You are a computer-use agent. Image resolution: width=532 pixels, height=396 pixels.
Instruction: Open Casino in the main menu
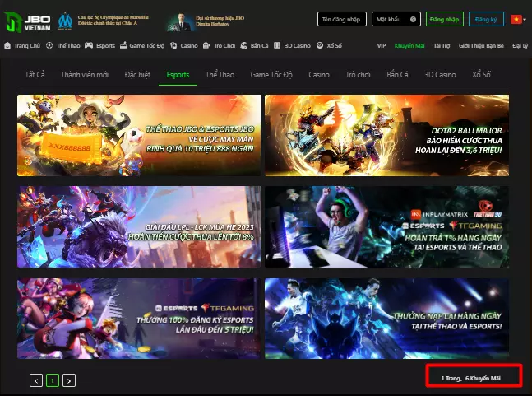tap(188, 45)
